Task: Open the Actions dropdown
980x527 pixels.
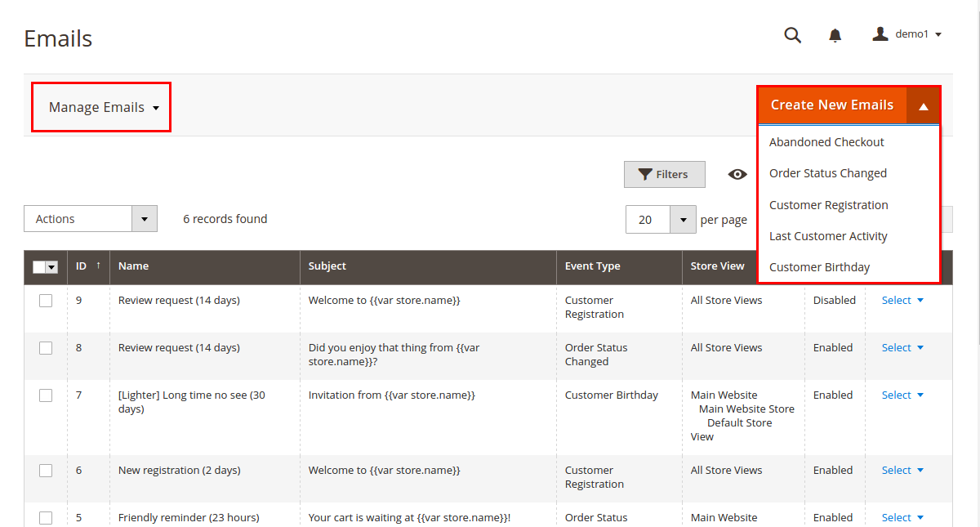Action: [x=91, y=219]
